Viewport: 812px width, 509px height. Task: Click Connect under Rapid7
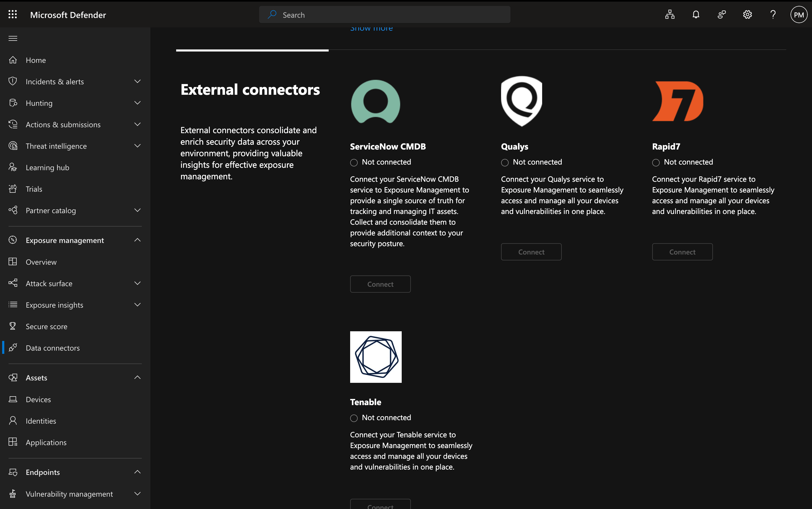point(682,252)
